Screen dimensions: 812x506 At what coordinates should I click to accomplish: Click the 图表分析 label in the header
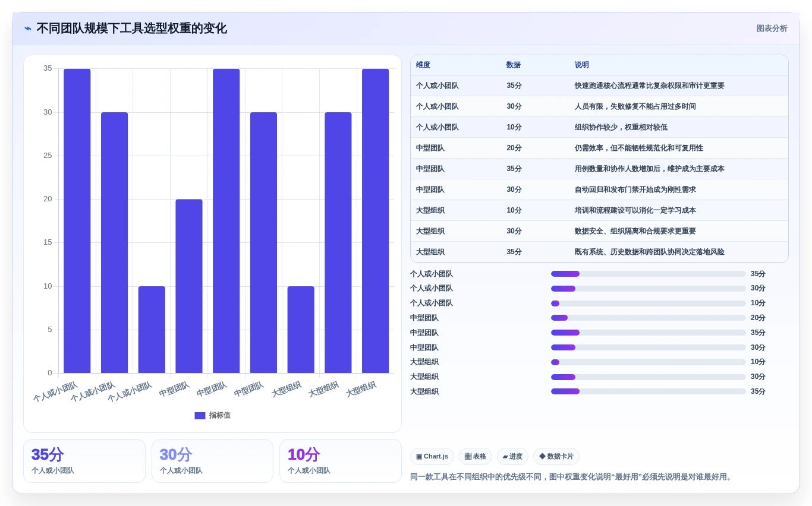(772, 29)
